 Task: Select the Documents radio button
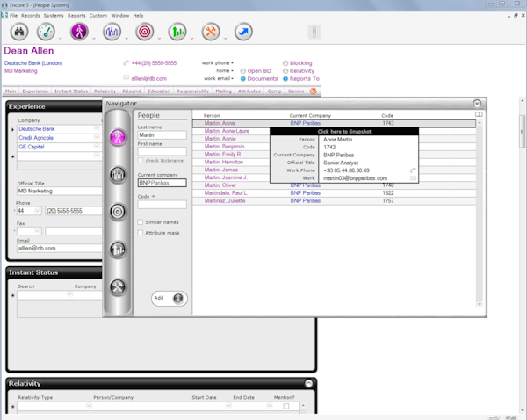(243, 79)
